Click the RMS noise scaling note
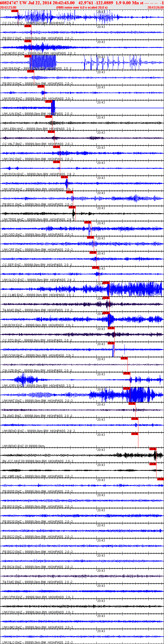This screenshot has height=644, width=164. click(82, 8)
